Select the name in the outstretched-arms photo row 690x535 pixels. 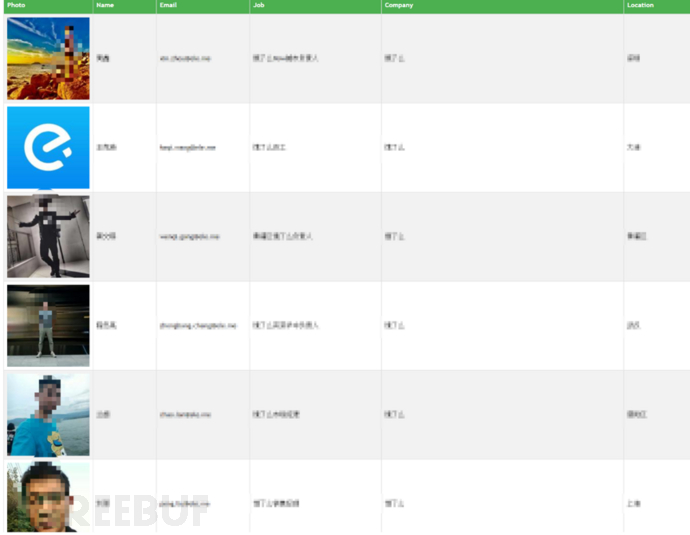coord(106,236)
